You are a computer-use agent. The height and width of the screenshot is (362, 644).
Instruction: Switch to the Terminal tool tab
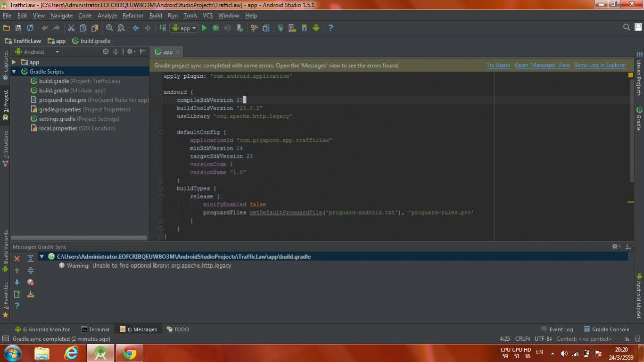(95, 329)
